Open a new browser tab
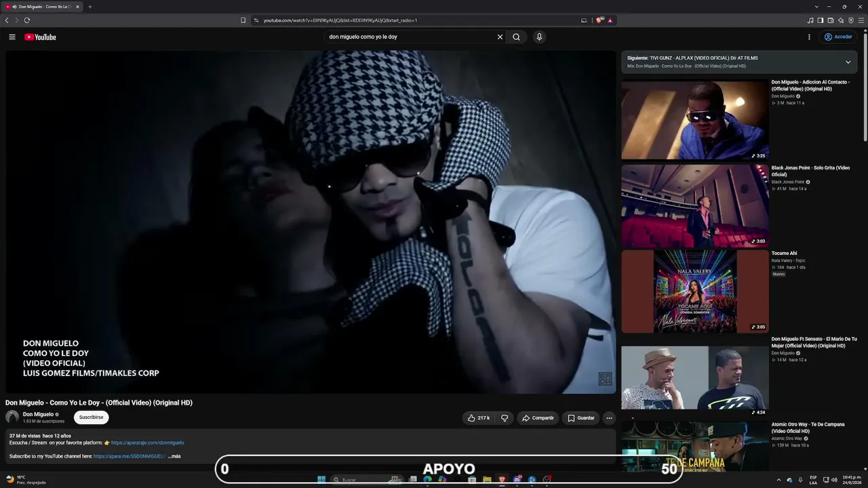This screenshot has width=868, height=488. click(x=90, y=7)
